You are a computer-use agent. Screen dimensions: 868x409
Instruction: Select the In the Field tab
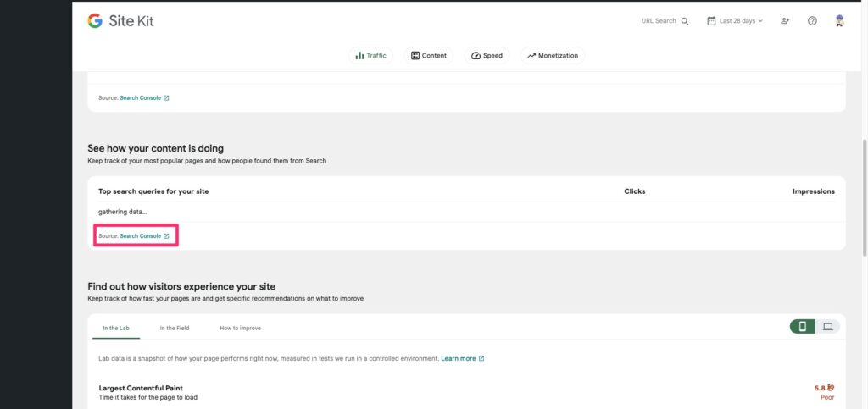point(175,328)
